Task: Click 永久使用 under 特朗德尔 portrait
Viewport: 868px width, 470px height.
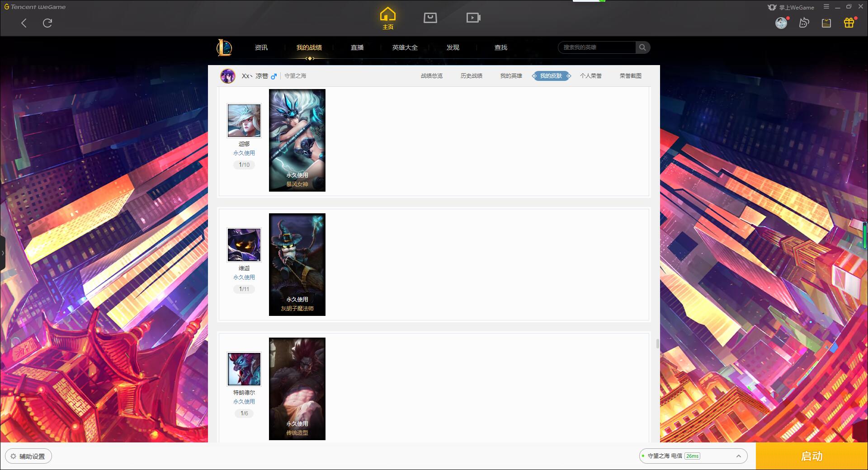Action: pyautogui.click(x=244, y=402)
